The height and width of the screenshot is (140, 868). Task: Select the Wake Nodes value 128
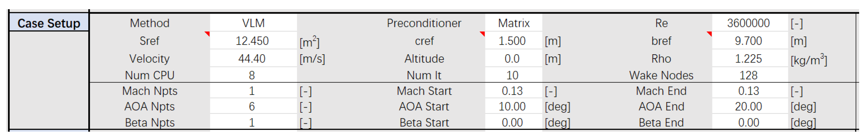(748, 75)
